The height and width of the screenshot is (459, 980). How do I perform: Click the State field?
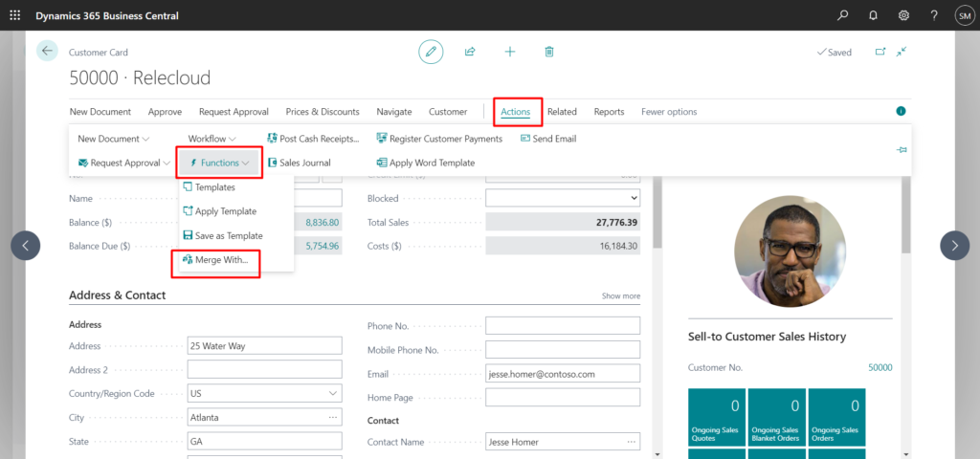[264, 441]
